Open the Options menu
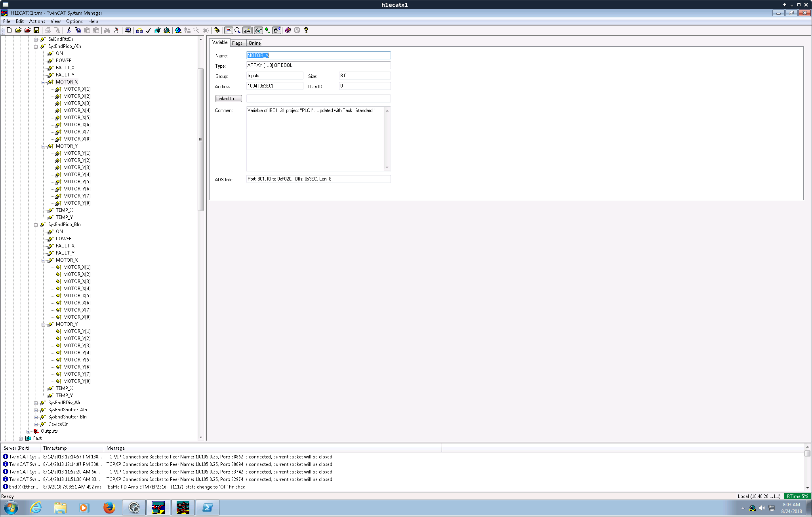Image resolution: width=812 pixels, height=517 pixels. 74,21
